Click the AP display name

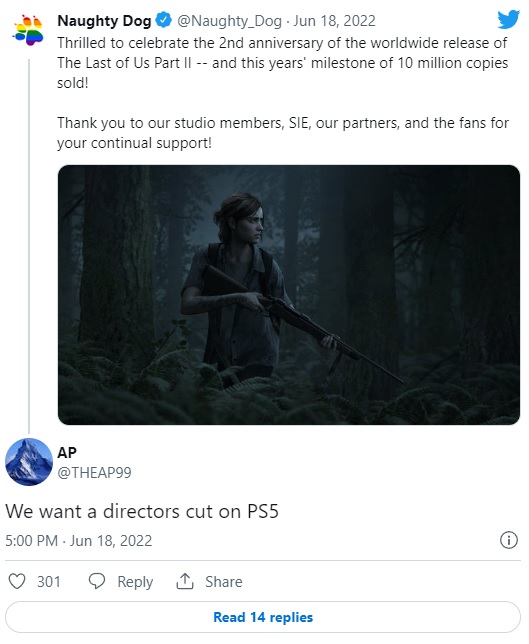click(x=67, y=453)
